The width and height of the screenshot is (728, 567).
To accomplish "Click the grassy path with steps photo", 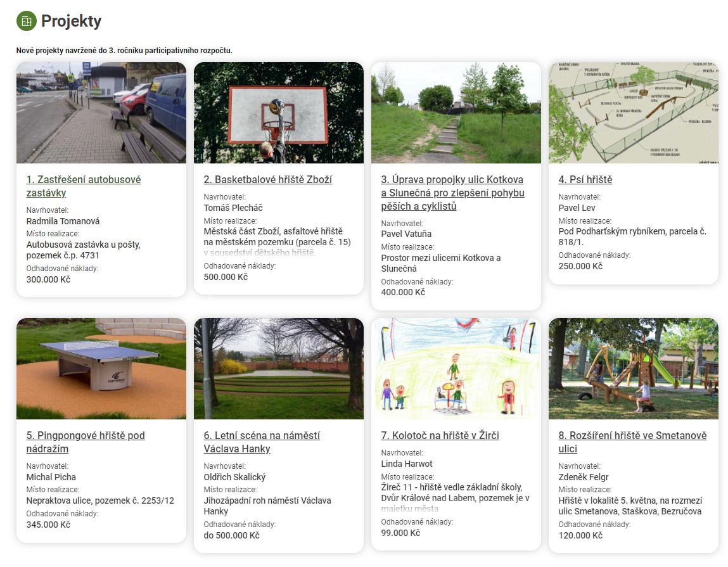I will click(x=456, y=112).
